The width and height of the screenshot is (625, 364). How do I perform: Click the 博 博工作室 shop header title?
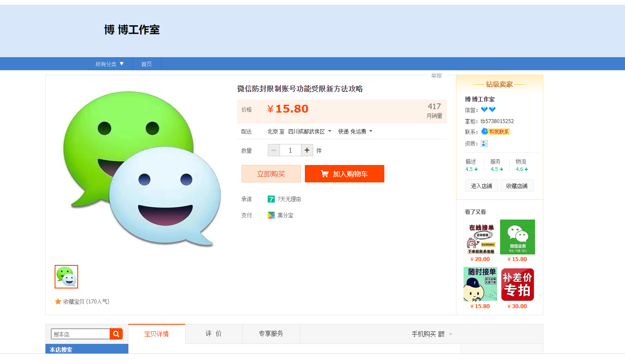click(x=132, y=30)
